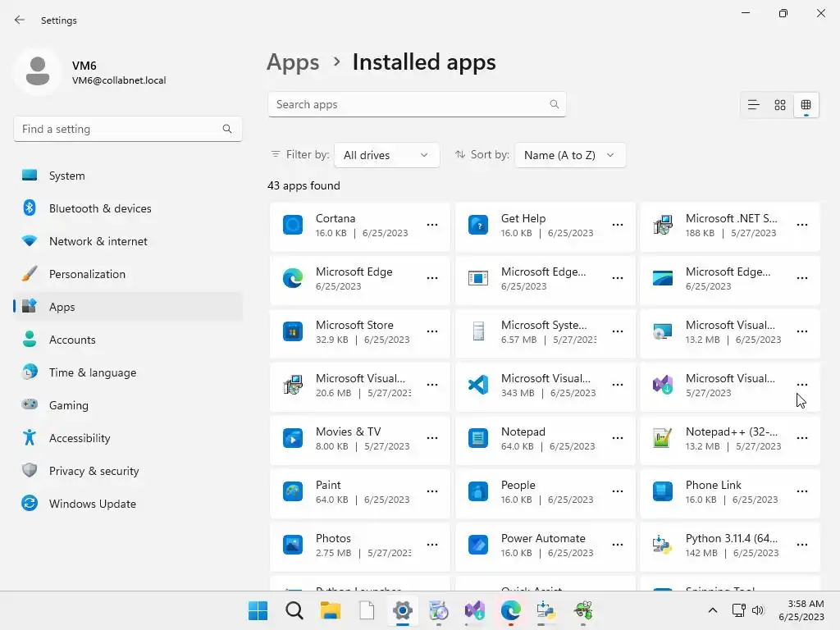840x630 pixels.
Task: Click the Microsoft Store app icon
Action: (293, 331)
